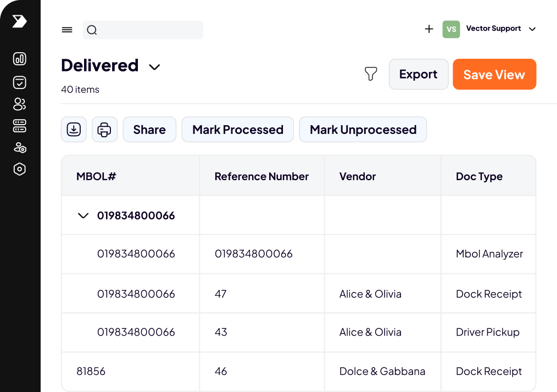Screen dimensions: 557x392
Task: Click the Reference Number column header
Action: pos(261,176)
